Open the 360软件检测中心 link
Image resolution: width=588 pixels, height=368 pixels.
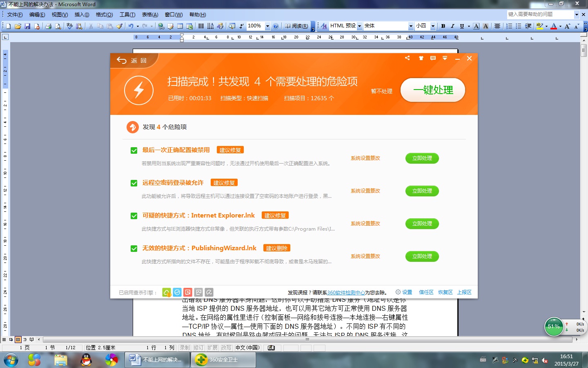tap(346, 292)
